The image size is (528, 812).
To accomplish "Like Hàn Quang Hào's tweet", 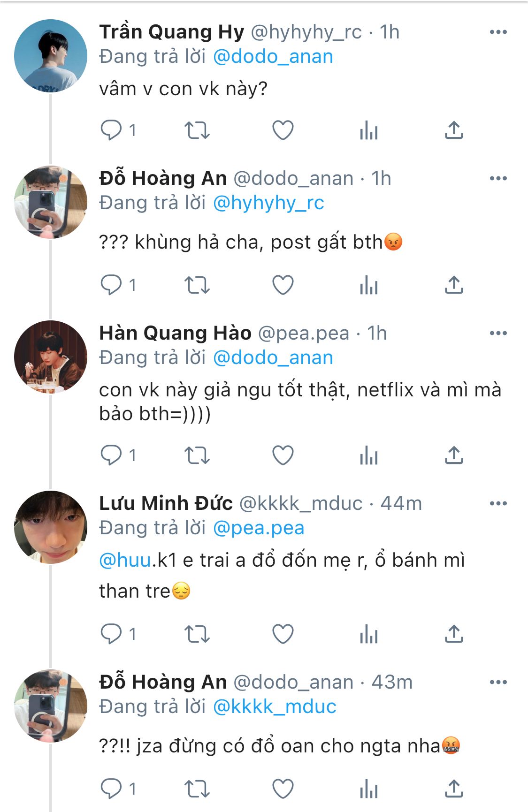I will point(283,455).
